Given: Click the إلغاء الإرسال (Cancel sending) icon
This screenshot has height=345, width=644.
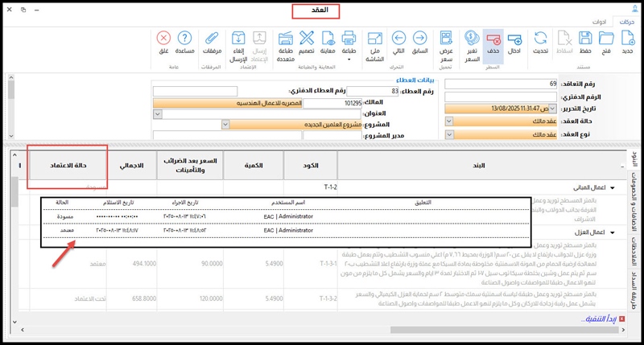Looking at the screenshot, I should click(x=238, y=38).
